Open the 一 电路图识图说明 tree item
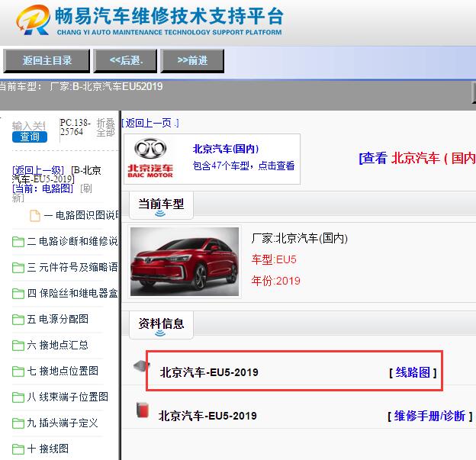Viewport: 476px width, 460px height. (x=82, y=215)
